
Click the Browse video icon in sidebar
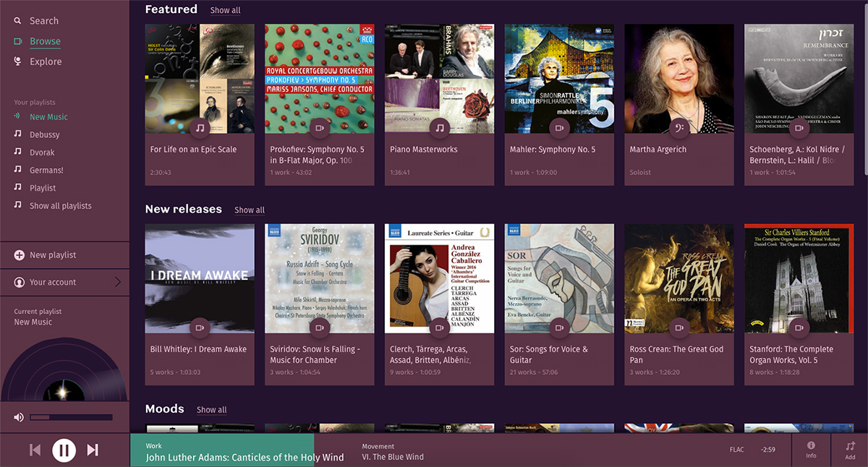click(x=18, y=41)
